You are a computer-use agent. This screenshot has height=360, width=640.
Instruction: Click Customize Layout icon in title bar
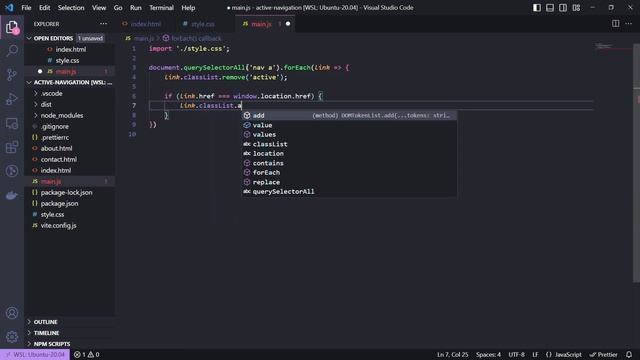(576, 8)
